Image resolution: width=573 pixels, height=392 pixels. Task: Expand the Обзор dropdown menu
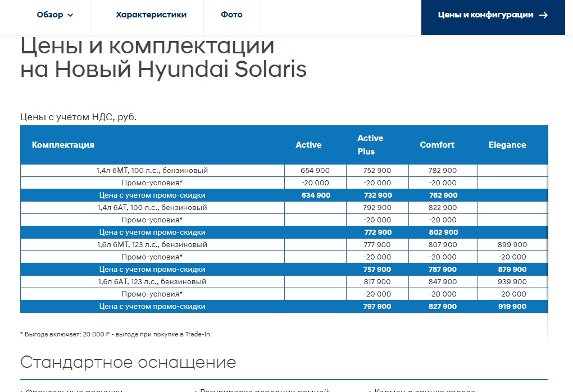(55, 15)
